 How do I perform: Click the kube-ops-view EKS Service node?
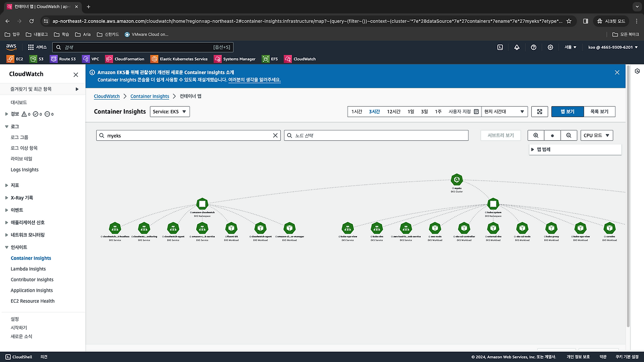pos(348,228)
